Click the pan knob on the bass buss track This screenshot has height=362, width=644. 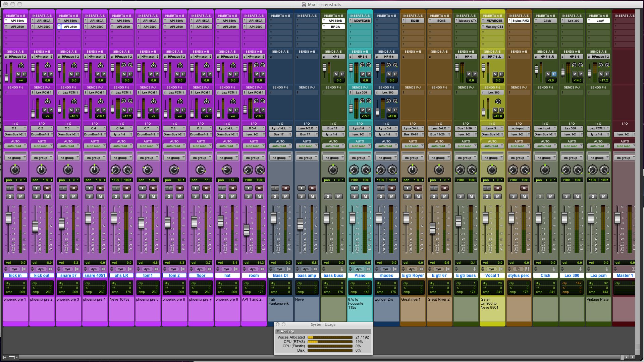pos(333,170)
